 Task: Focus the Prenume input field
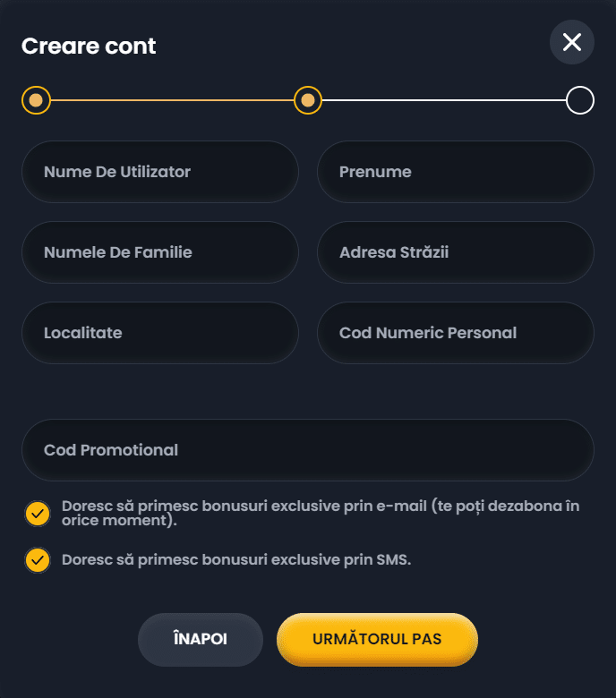(x=455, y=172)
